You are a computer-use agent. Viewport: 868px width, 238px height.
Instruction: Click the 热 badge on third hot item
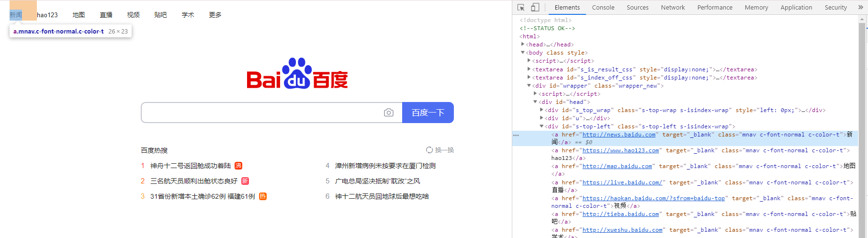[x=263, y=196]
